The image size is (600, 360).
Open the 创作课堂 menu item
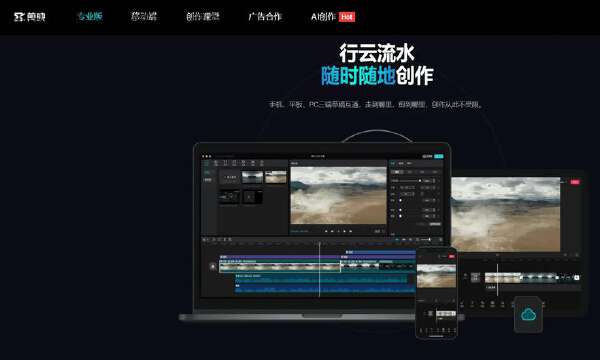(203, 16)
